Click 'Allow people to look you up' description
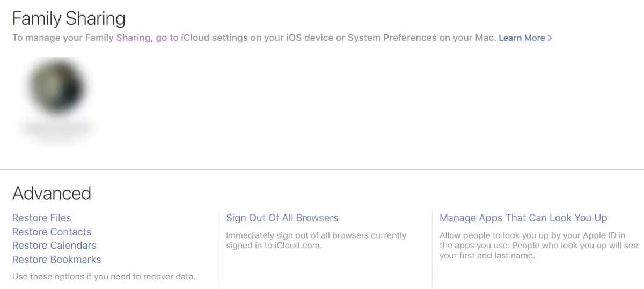644x289 pixels. pyautogui.click(x=539, y=246)
